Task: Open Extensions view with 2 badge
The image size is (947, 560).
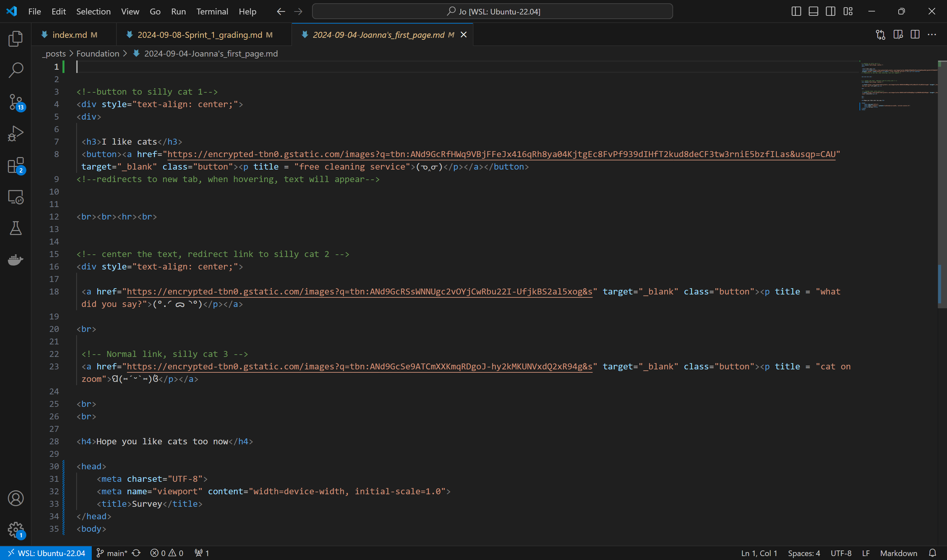Action: point(15,165)
